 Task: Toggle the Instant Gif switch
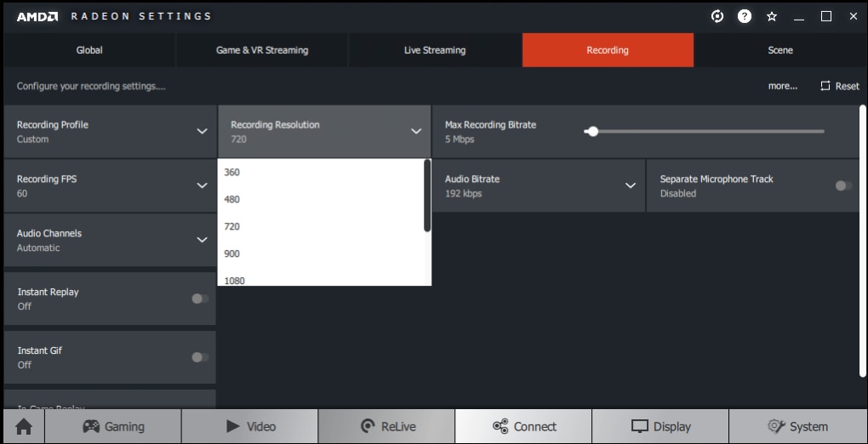pyautogui.click(x=200, y=357)
